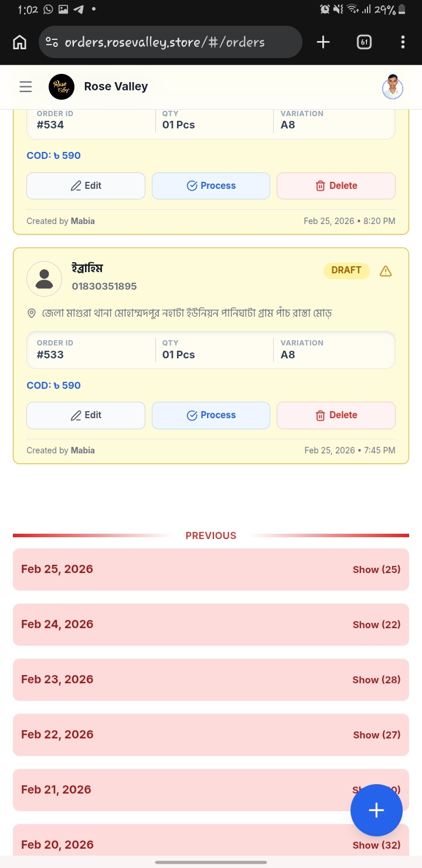
Task: Tap the customer avatar for ইব্রাহিম
Action: [x=45, y=279]
